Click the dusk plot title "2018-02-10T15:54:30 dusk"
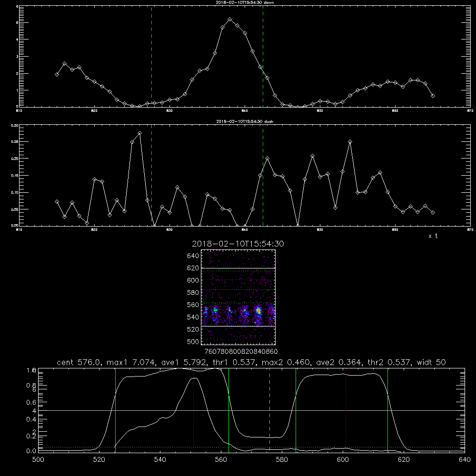The image size is (476, 476). (x=245, y=121)
